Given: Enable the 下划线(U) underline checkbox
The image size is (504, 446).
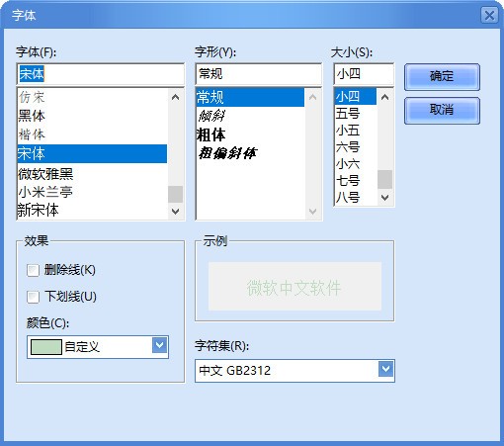Looking at the screenshot, I should [33, 297].
